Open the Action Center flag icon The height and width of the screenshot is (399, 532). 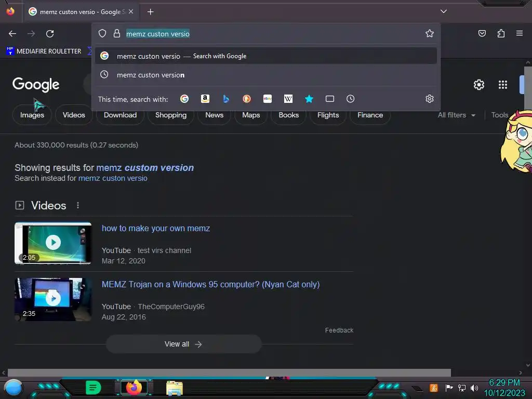[449, 388]
